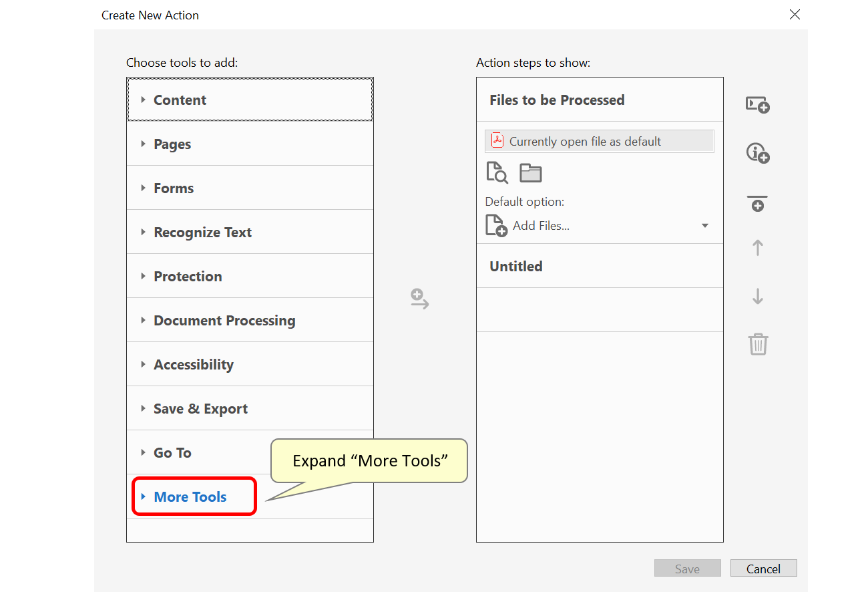Expand the Protection category
The image size is (868, 592).
tap(188, 277)
